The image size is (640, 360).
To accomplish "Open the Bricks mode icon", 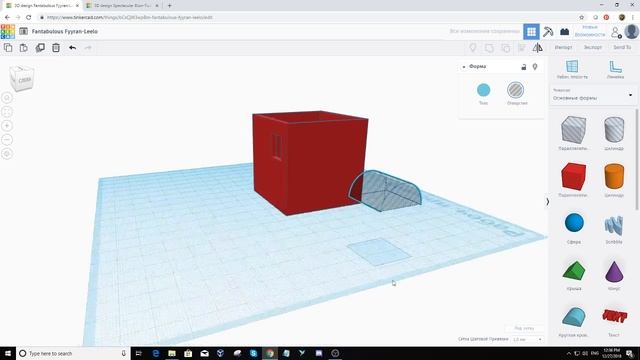I will (564, 31).
